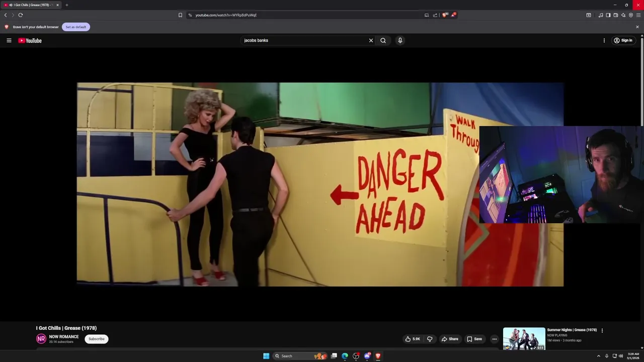644x362 pixels.
Task: Go to YouTube home via logo
Action: coord(30,40)
